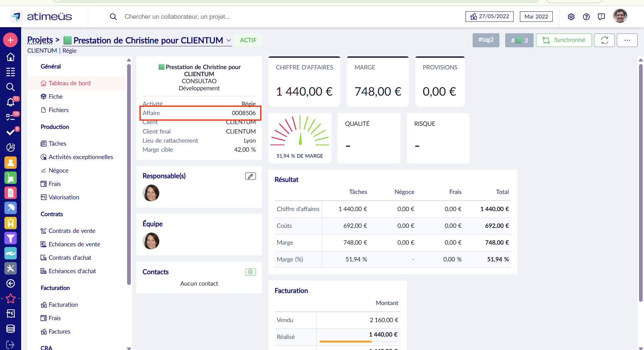644x350 pixels.
Task: Click the Projets breadcrumb link
Action: (x=40, y=40)
